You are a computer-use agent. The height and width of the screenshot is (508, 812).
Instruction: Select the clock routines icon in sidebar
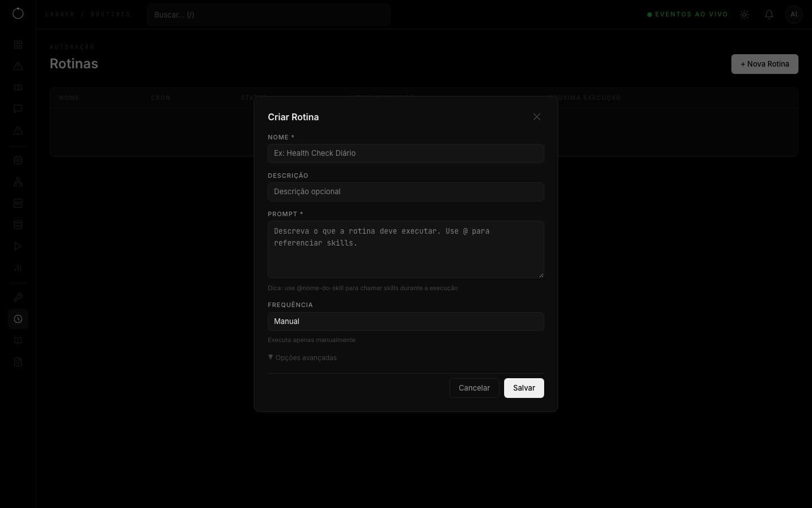(18, 319)
